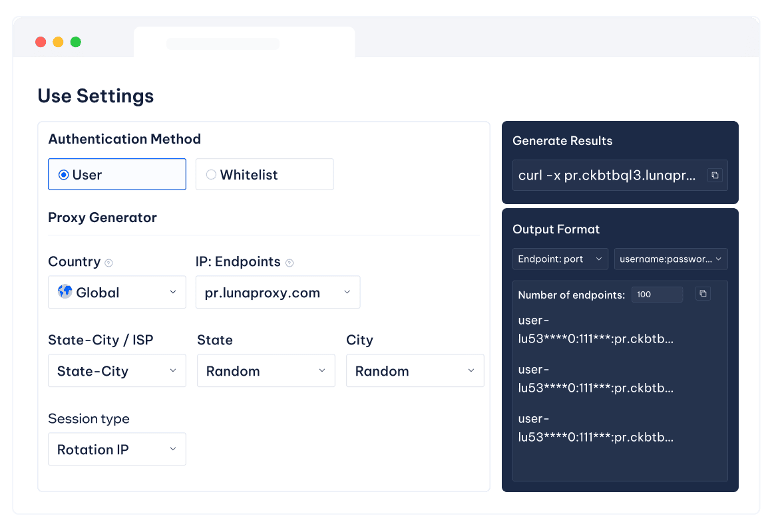Switch to the open browser tab
This screenshot has height=532, width=772.
(x=244, y=41)
